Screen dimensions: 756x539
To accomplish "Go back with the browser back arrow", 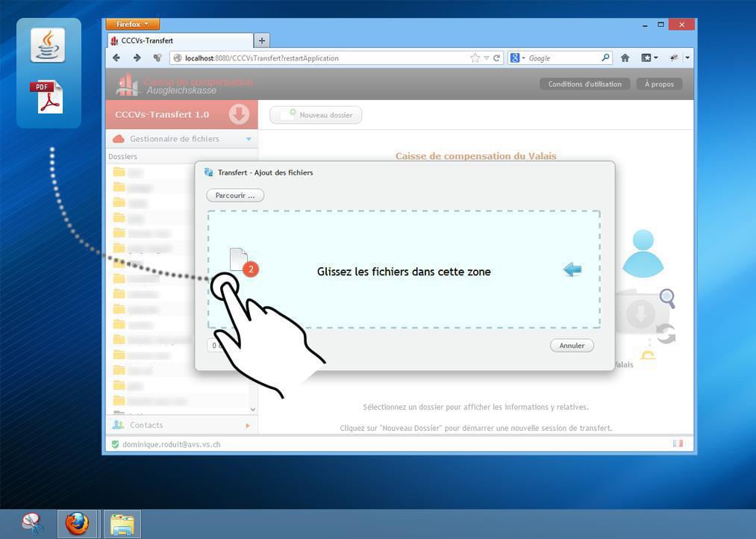I will 116,57.
